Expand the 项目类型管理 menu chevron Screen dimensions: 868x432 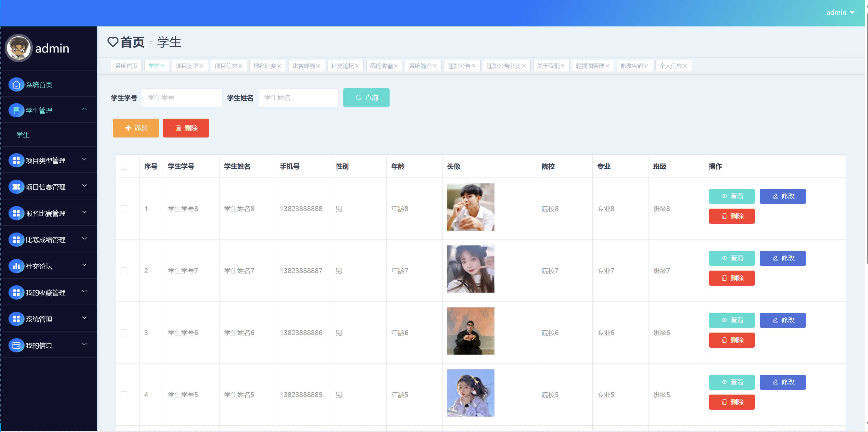pos(85,159)
